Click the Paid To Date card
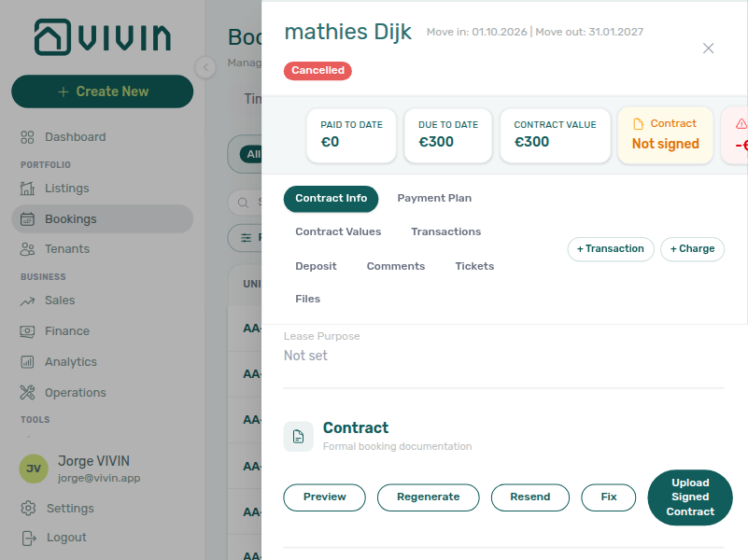748x560 pixels. coord(351,136)
